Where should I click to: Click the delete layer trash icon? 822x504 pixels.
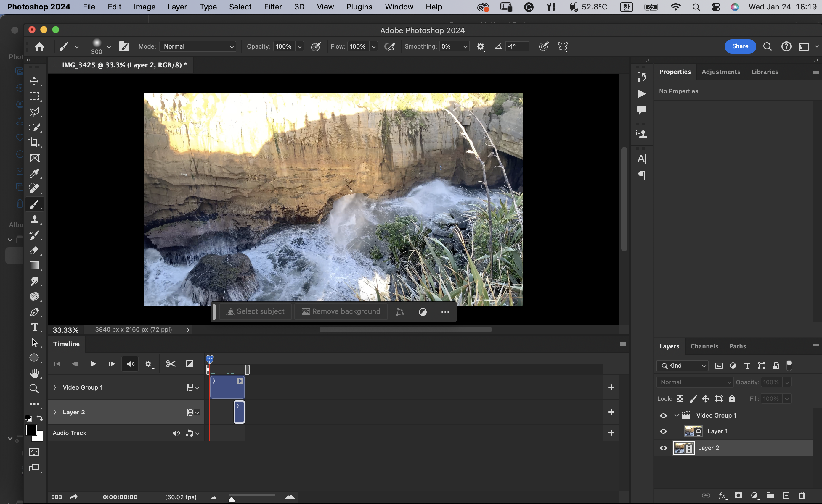pyautogui.click(x=802, y=495)
